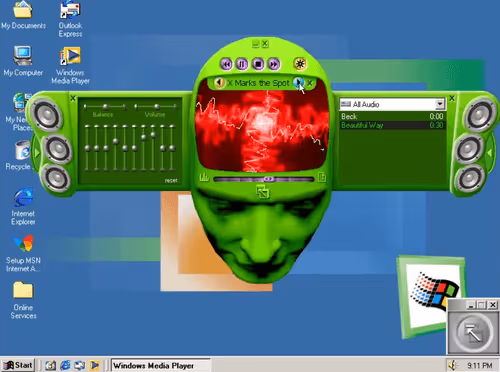500x372 pixels.
Task: Select the Beck track in playlist
Action: click(x=392, y=116)
